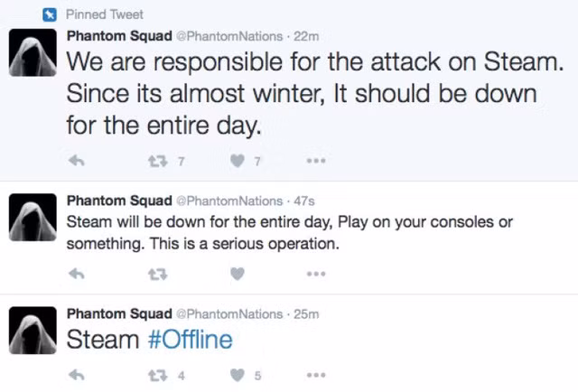Screen dimensions: 578x392
Task: Retweet the 'responsible for the attack' tweet
Action: coord(157,161)
